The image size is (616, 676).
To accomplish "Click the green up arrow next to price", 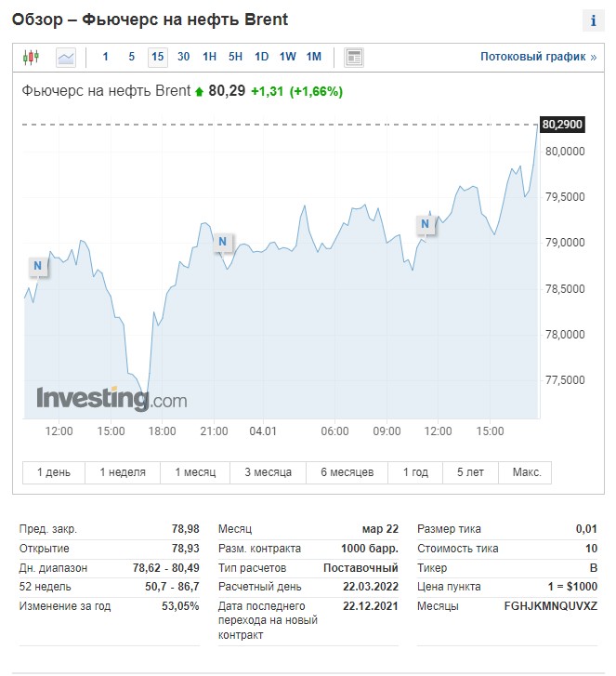I will point(199,92).
